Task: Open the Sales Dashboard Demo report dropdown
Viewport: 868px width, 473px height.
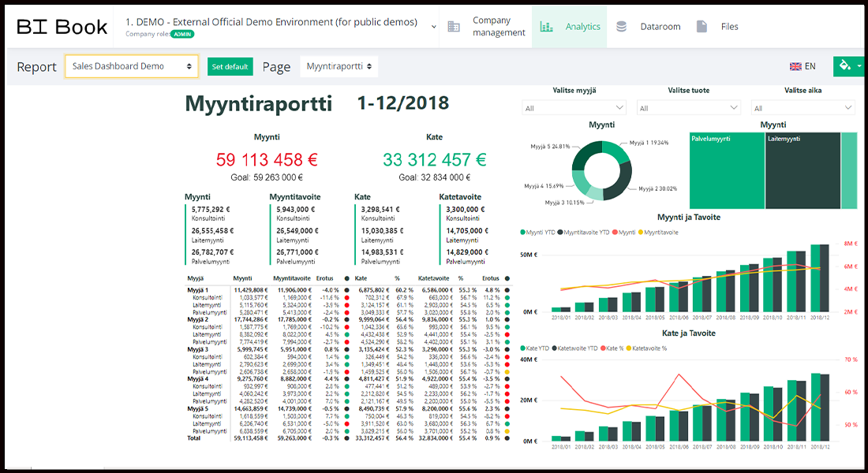Action: (x=131, y=66)
